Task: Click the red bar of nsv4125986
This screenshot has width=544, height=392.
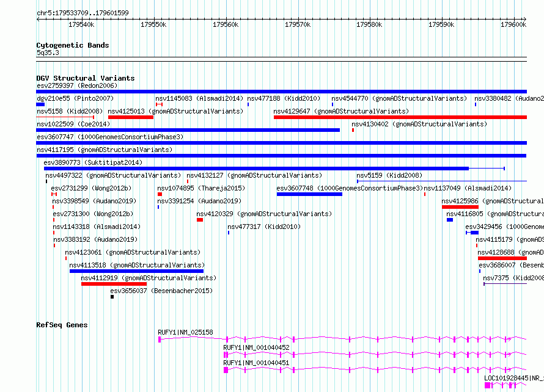Action: (x=460, y=207)
